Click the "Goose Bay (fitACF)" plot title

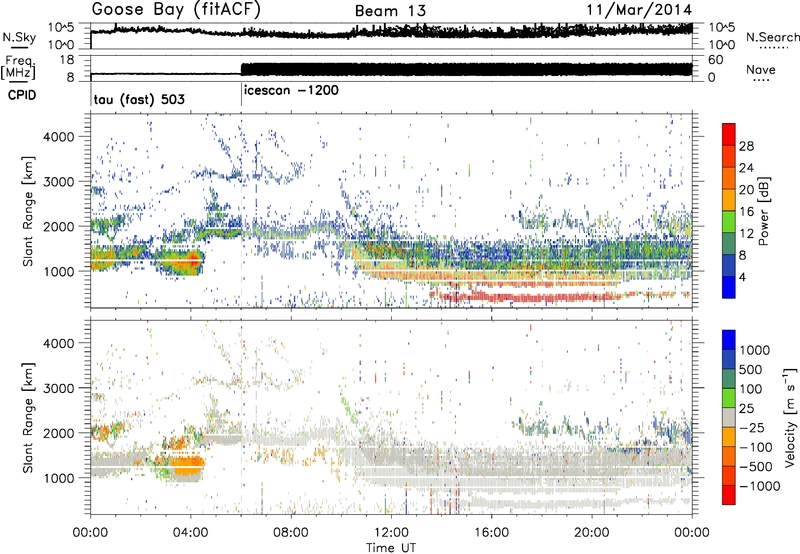click(x=176, y=10)
